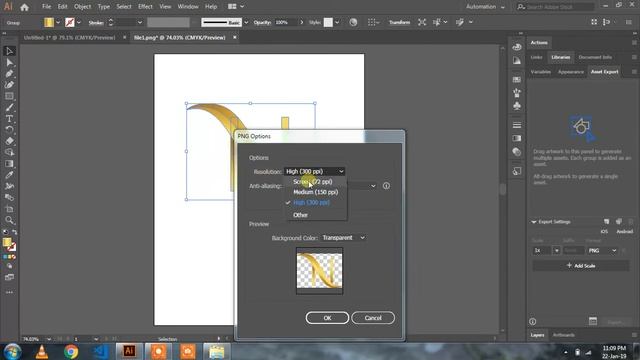Image resolution: width=640 pixels, height=360 pixels.
Task: Select the Gradient tool
Action: [9, 164]
